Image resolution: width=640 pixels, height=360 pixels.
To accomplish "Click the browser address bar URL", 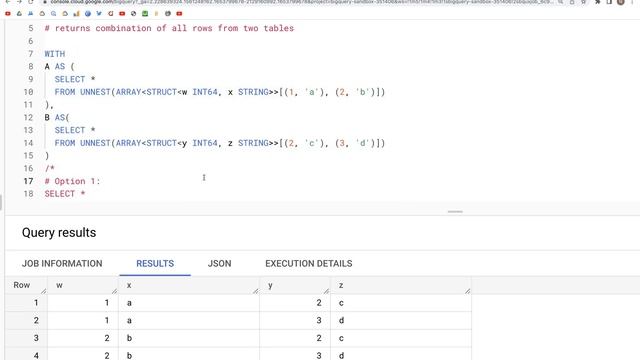I will tap(302, 2).
